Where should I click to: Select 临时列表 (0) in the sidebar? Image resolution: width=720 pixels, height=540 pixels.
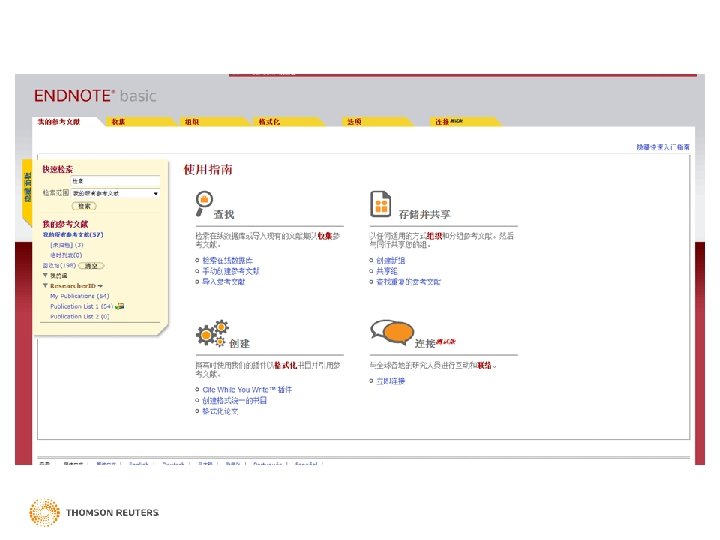(66, 255)
